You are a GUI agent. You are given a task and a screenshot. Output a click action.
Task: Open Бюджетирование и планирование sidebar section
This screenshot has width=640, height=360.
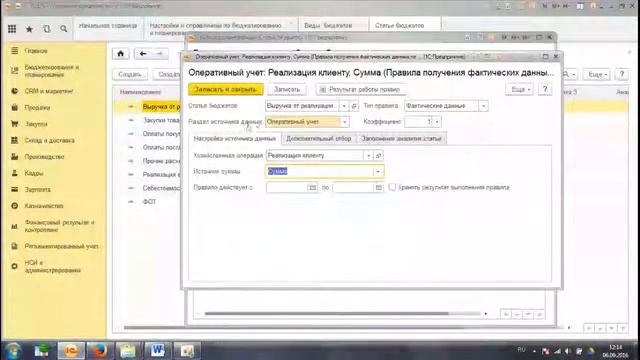(51, 71)
